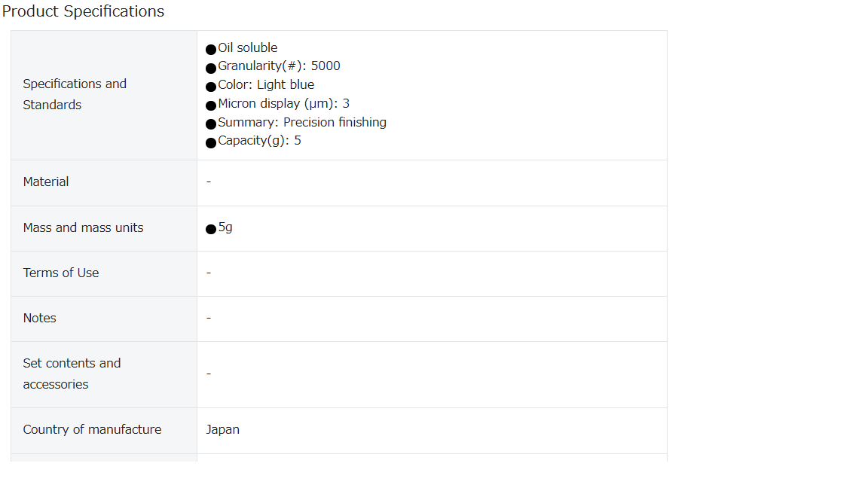Screen dimensions: 868x488
Task: Click the Japan country of manufacture value
Action: pos(222,429)
